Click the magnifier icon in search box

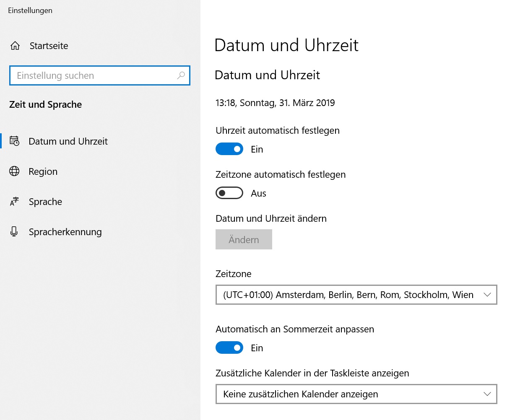tap(181, 75)
